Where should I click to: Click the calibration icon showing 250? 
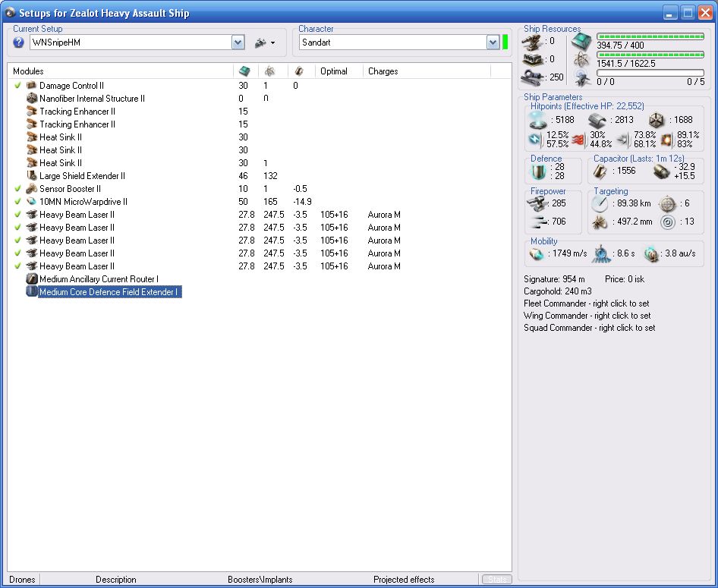click(x=533, y=77)
